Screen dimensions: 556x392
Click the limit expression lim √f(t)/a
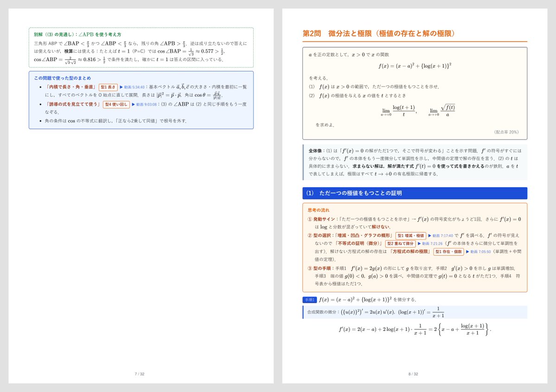pyautogui.click(x=442, y=111)
